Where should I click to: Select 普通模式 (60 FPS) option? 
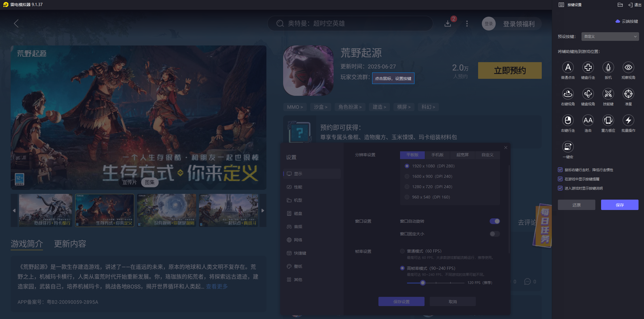(402, 251)
